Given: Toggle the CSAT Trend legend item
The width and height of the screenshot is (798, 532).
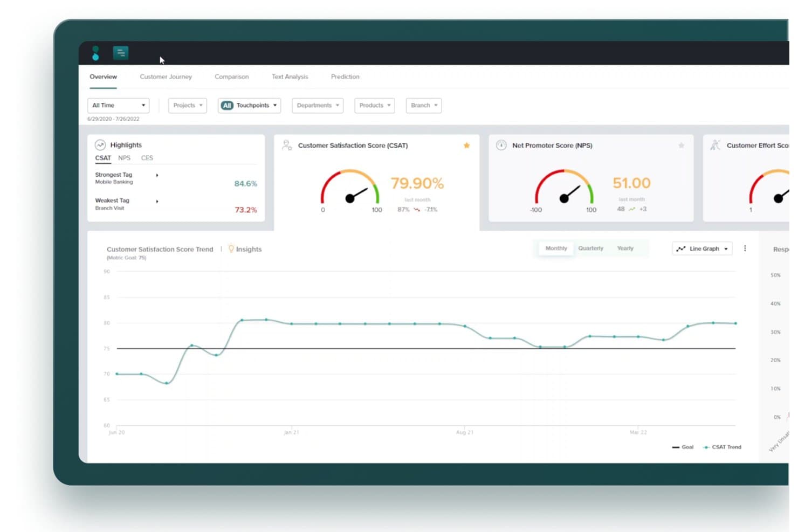Looking at the screenshot, I should tap(723, 447).
